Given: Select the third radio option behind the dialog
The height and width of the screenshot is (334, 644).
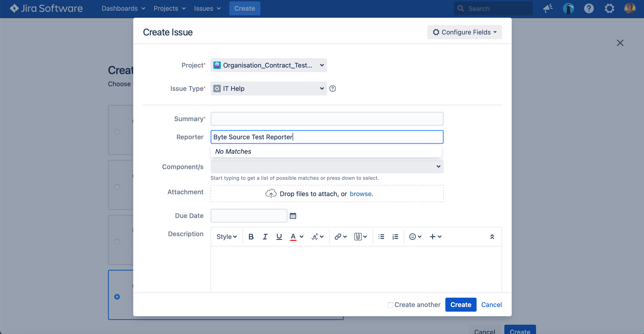Looking at the screenshot, I should pyautogui.click(x=117, y=242).
